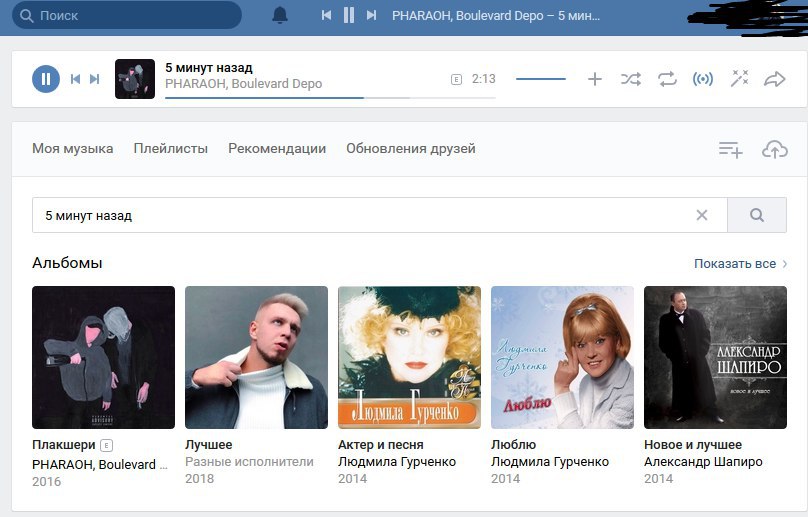The image size is (808, 517).
Task: Open the Моя музыка tab
Action: tap(73, 148)
